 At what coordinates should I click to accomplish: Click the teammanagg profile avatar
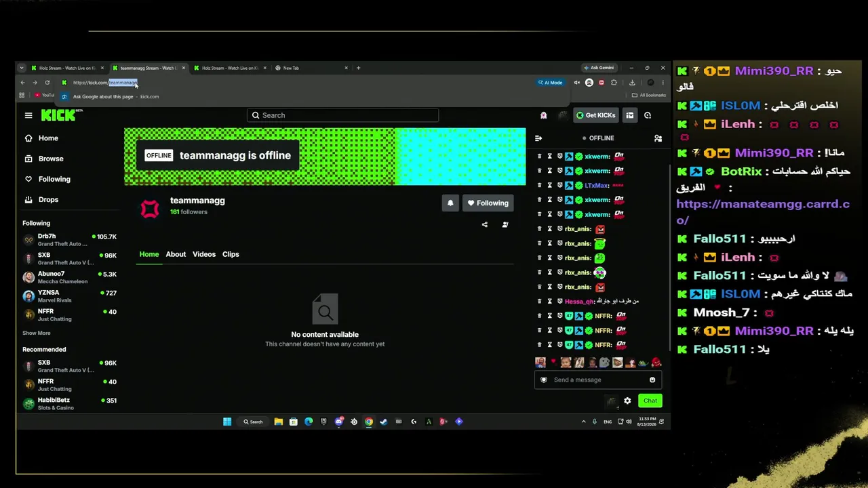pos(150,209)
